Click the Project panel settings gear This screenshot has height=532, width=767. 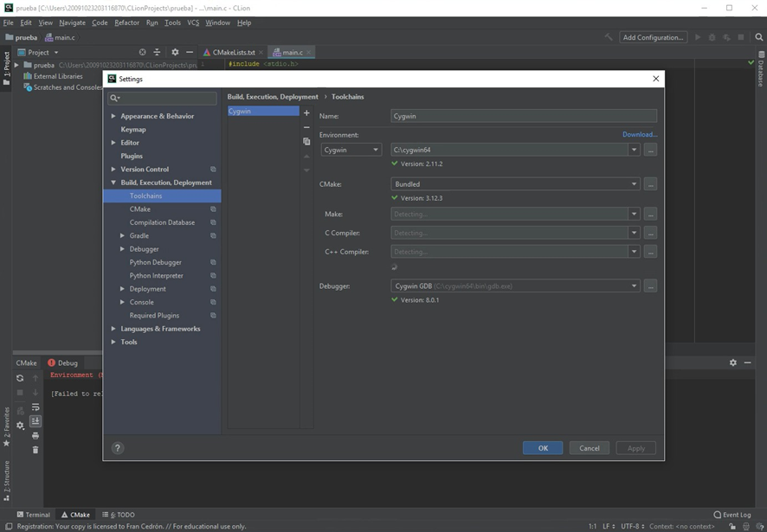[x=175, y=52]
